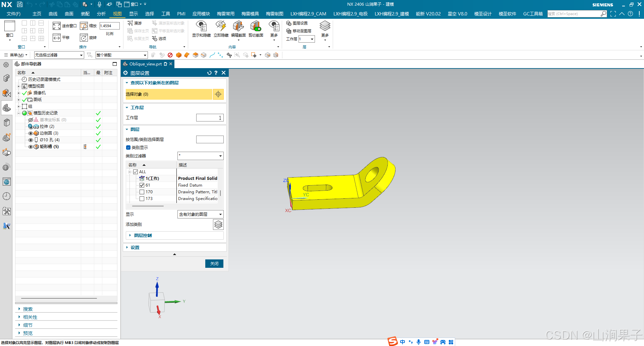The image size is (644, 346).
Task: Switch to 曲线 ribbon tab
Action: [x=53, y=14]
